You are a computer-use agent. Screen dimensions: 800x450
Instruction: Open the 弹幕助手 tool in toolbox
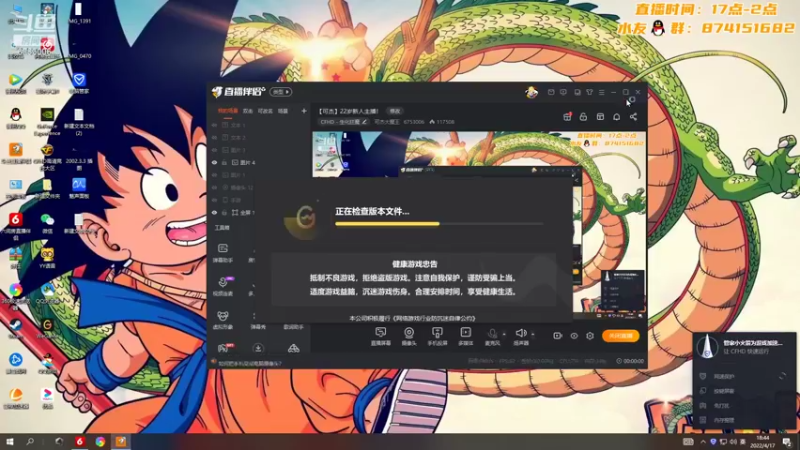(223, 253)
